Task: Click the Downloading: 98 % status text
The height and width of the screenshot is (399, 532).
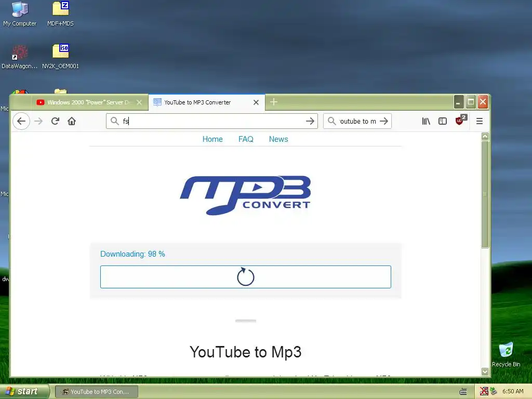Action: click(132, 254)
